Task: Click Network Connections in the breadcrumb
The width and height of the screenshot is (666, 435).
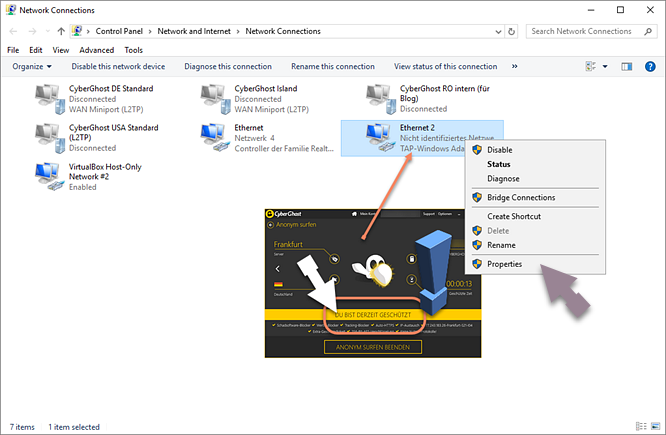Action: click(283, 31)
